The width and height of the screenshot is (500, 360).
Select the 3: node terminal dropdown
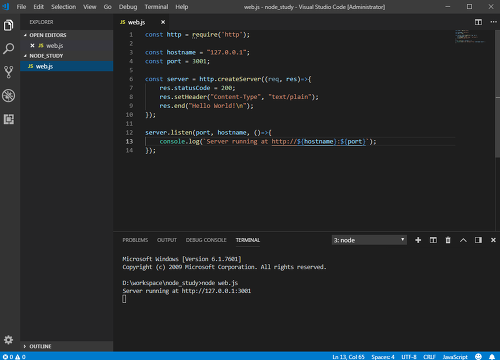[x=369, y=240]
